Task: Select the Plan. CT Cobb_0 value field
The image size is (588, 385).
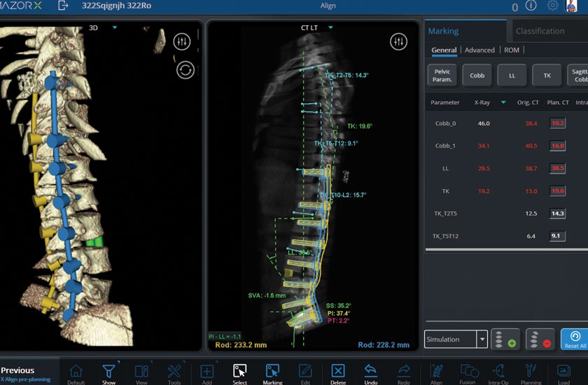Action: tap(557, 123)
